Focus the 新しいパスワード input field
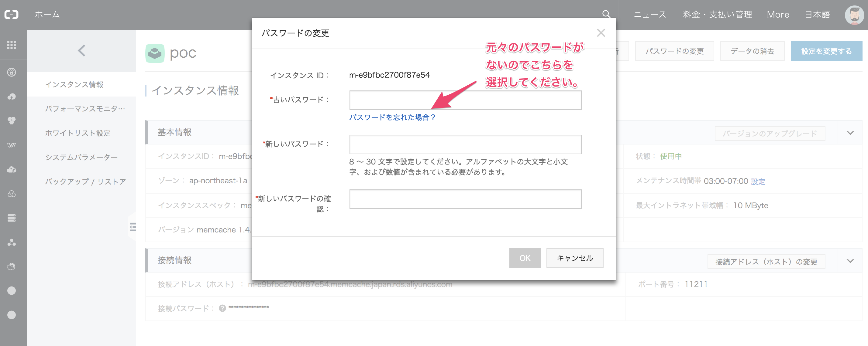Viewport: 868px width, 346px height. [x=465, y=144]
